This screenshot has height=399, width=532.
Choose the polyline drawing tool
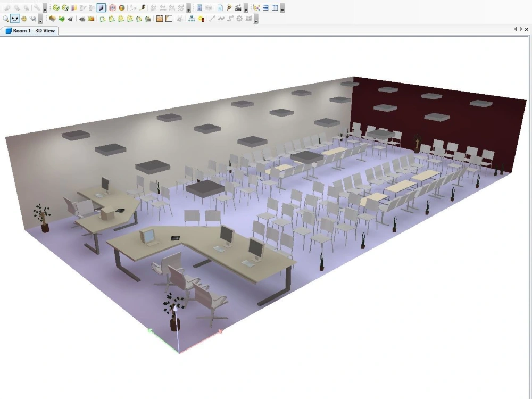[221, 19]
